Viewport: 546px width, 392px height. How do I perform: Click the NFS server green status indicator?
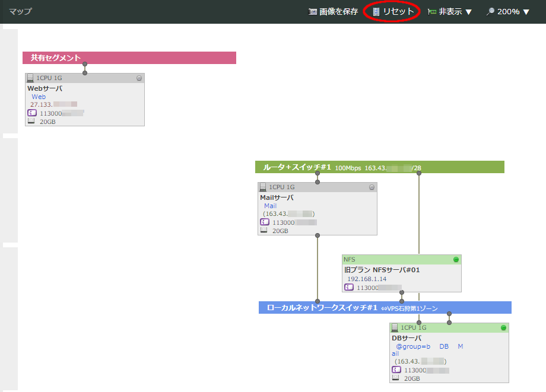(456, 259)
